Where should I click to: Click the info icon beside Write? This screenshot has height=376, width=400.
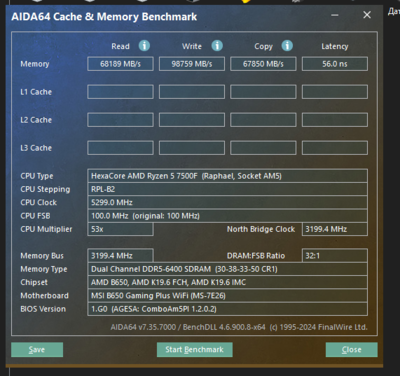tap(217, 46)
